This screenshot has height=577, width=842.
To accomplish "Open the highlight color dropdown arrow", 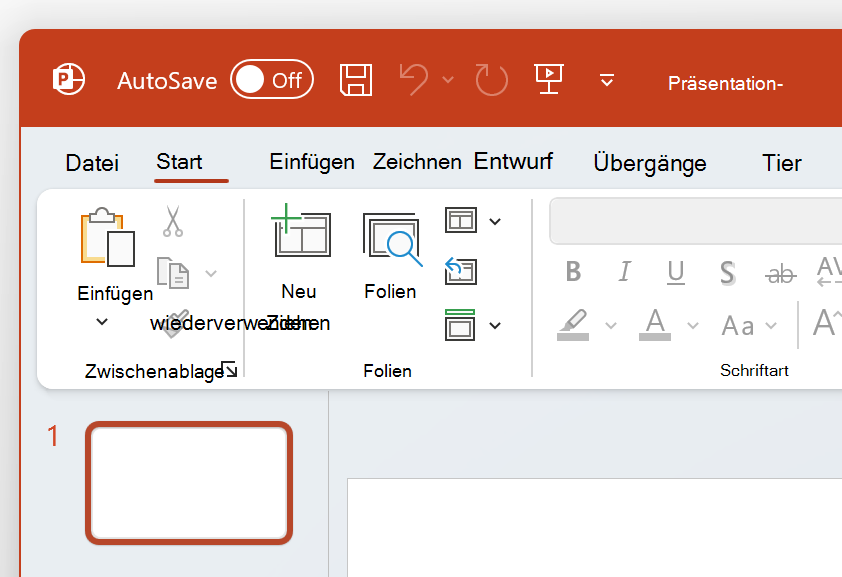I will 611,325.
